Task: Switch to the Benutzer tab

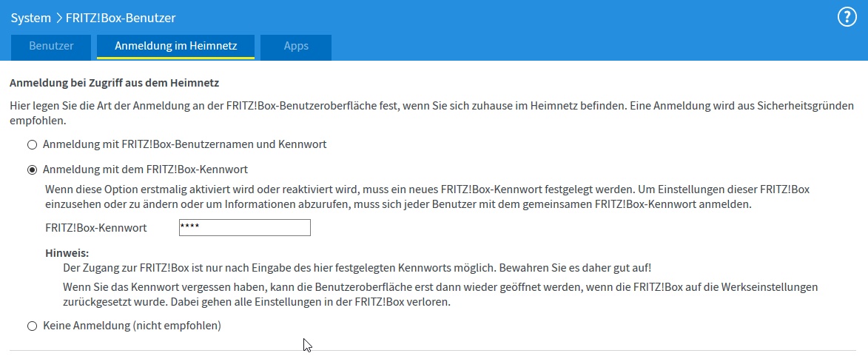Action: pyautogui.click(x=51, y=47)
